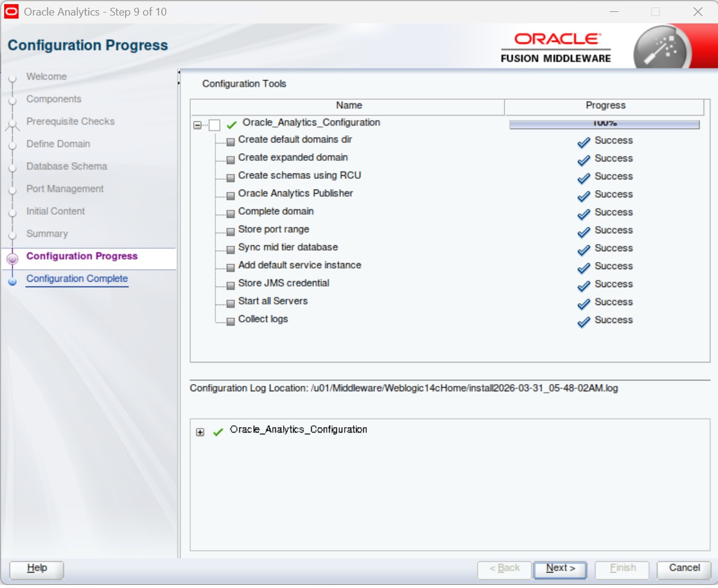Screen dimensions: 718x588
Task: Cancel the configuration wizard
Action: pos(684,569)
